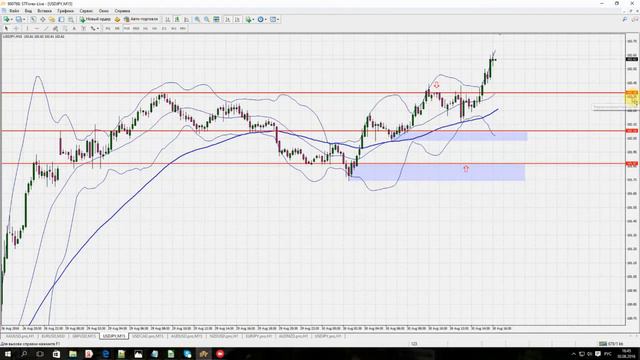Switch to the EURJPY chart tab

259,336
